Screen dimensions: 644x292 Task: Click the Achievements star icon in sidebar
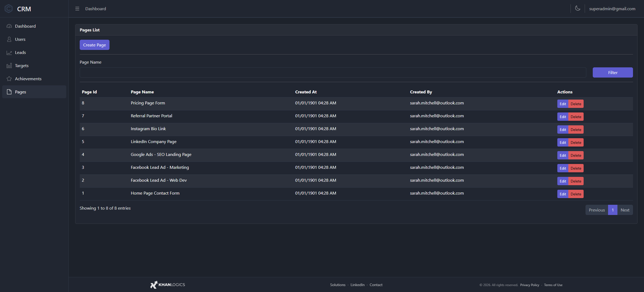pyautogui.click(x=9, y=79)
